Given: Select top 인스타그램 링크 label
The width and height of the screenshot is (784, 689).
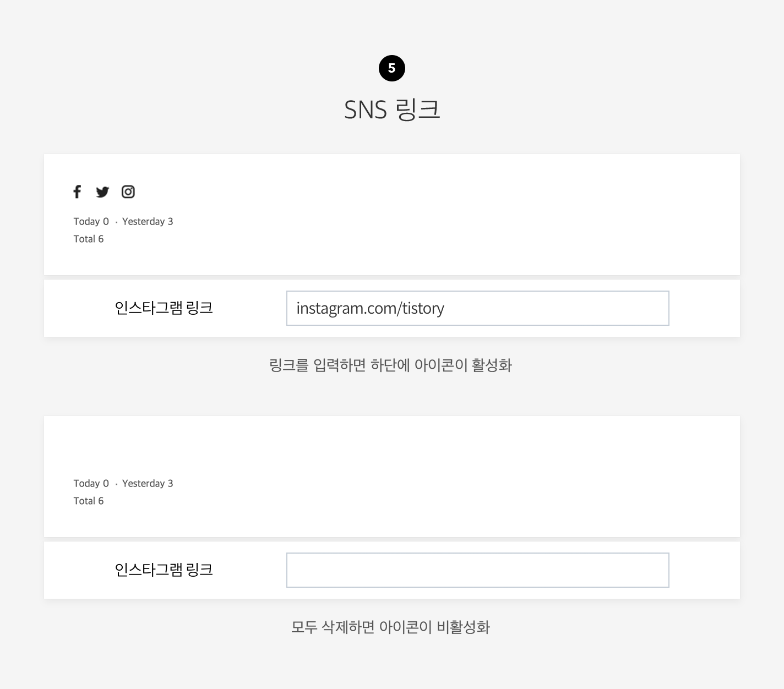Looking at the screenshot, I should [x=164, y=308].
